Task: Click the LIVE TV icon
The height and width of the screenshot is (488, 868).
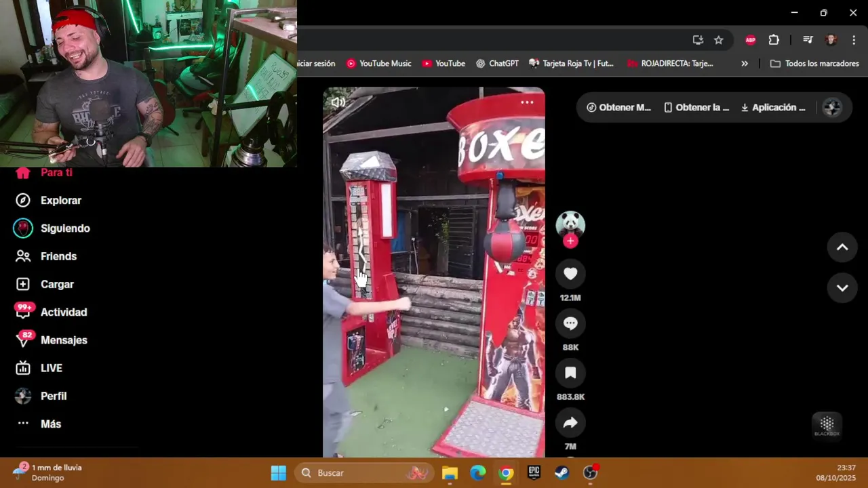Action: tap(23, 368)
